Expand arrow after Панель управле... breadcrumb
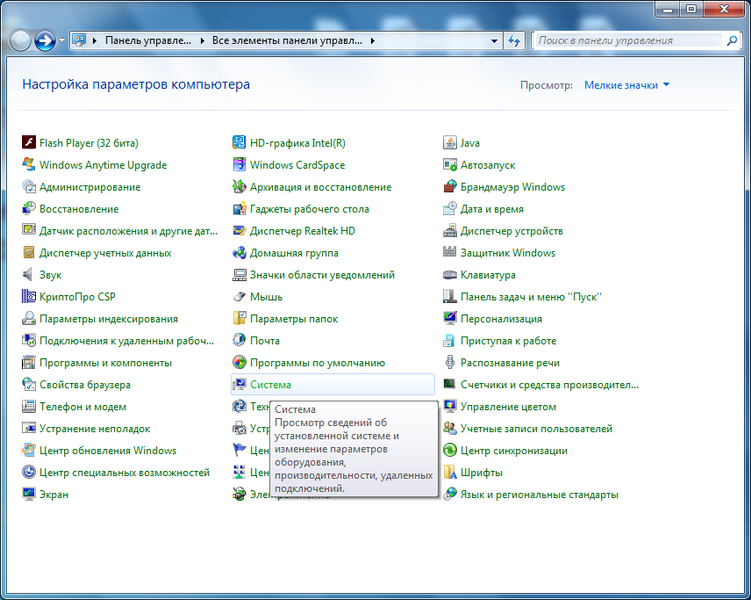Image resolution: width=751 pixels, height=600 pixels. (202, 41)
